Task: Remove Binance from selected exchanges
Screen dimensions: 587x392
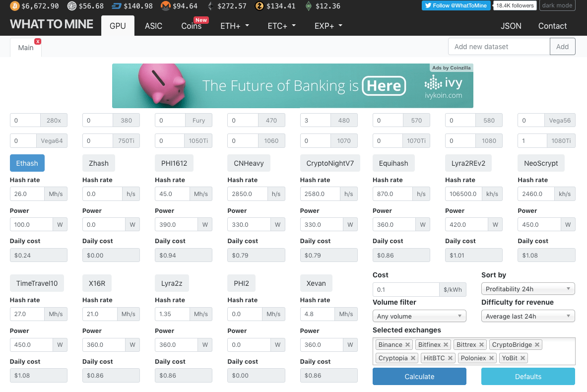Action: click(x=408, y=345)
